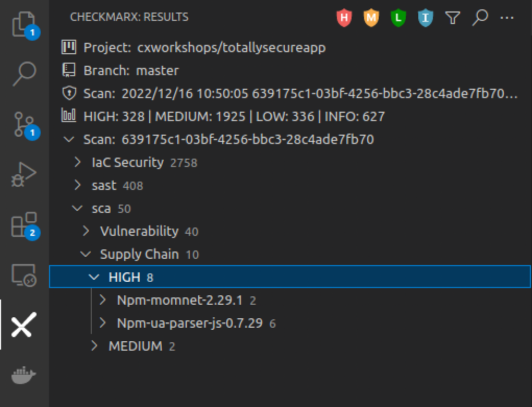Click the magnifier icon in Checkmarx Results toolbar
Image resolution: width=532 pixels, height=407 pixels.
pos(480,17)
